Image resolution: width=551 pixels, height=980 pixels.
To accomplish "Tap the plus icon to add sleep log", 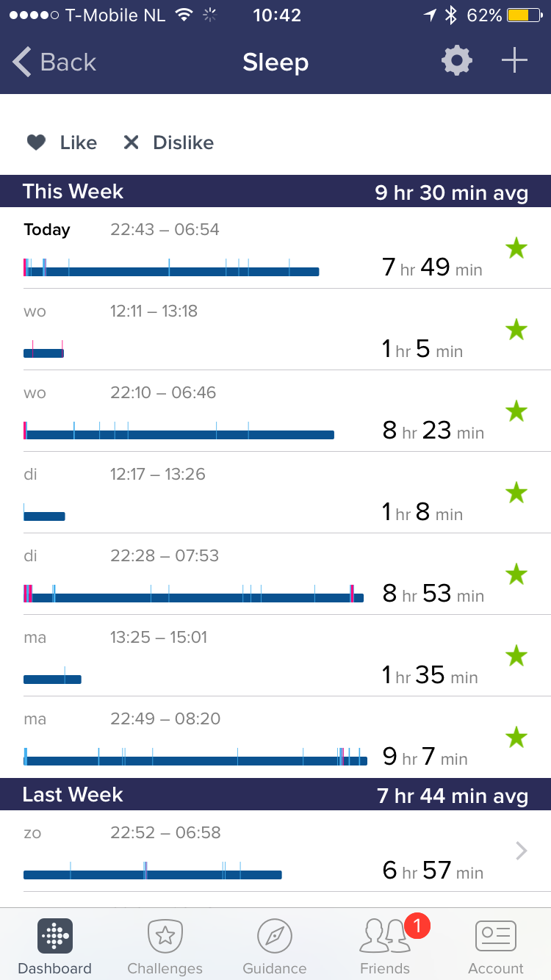I will coord(514,61).
